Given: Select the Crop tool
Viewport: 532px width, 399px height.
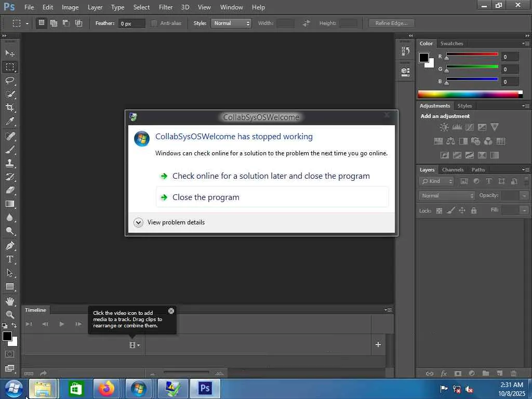Looking at the screenshot, I should [x=10, y=108].
